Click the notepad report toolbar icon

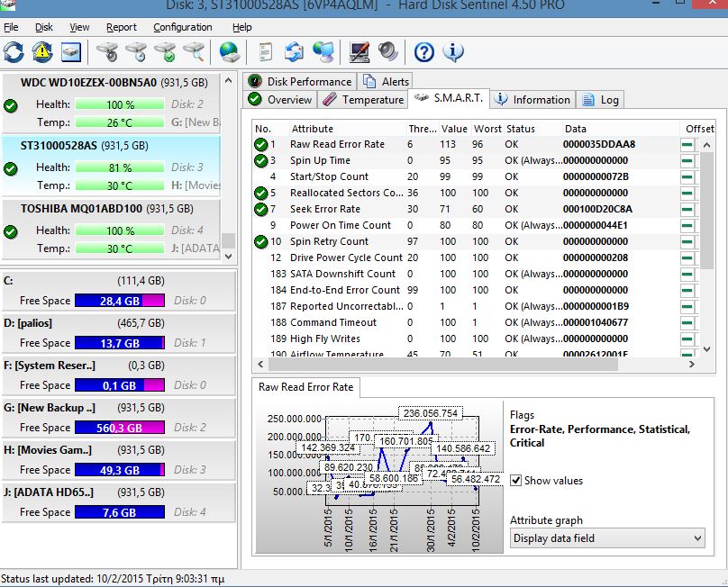[266, 51]
